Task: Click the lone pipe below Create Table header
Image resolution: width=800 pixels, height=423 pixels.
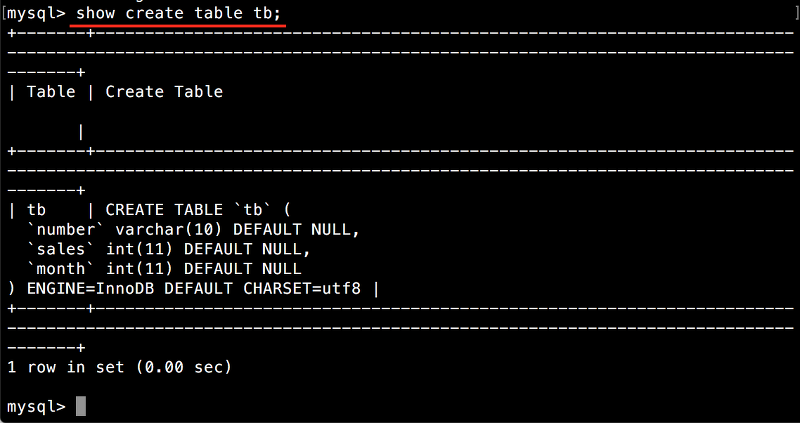Action: (x=81, y=132)
